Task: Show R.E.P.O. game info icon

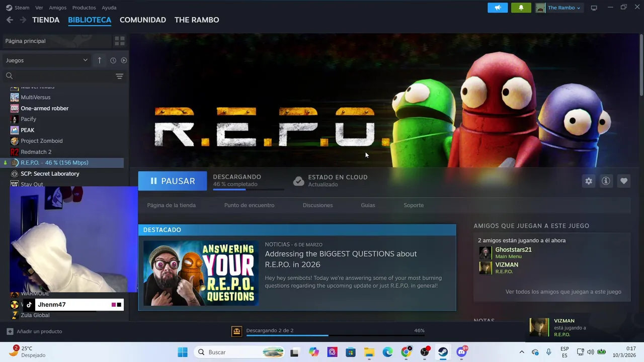Action: click(606, 181)
